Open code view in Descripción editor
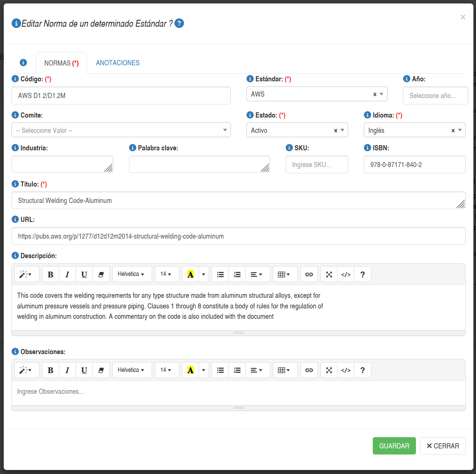476x474 pixels. [346, 275]
